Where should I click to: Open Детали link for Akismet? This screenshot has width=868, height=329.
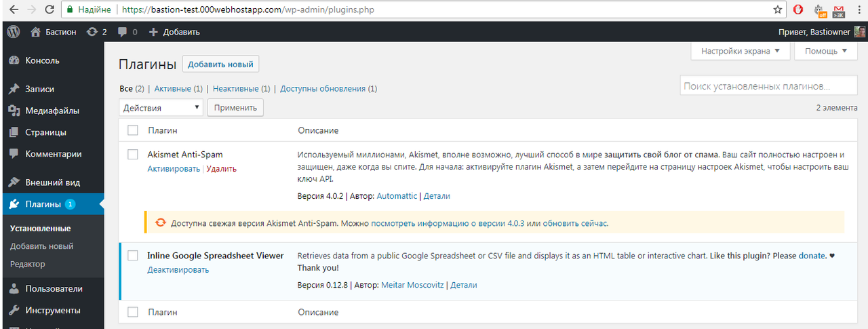[x=437, y=196]
